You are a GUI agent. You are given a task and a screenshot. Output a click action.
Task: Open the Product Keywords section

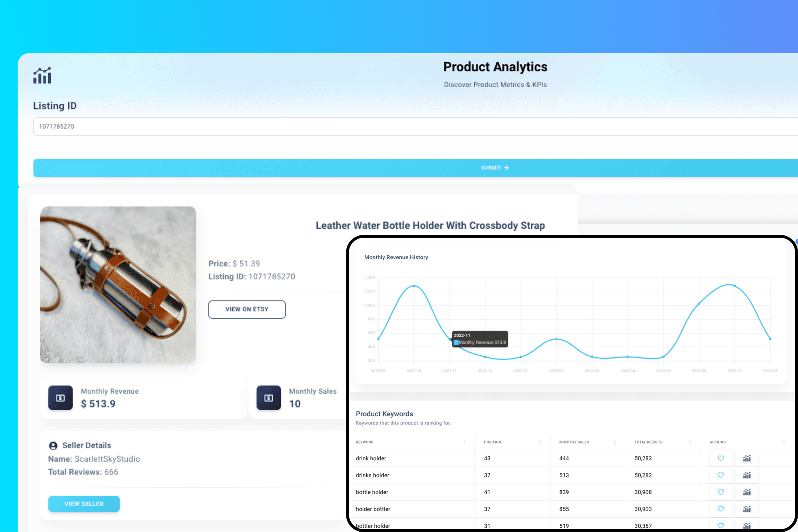pyautogui.click(x=384, y=414)
